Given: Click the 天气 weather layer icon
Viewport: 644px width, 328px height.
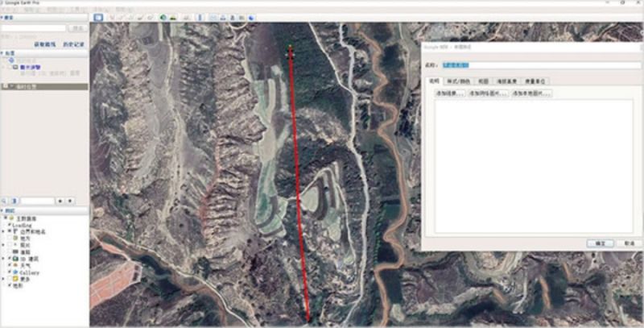Looking at the screenshot, I should (15, 265).
